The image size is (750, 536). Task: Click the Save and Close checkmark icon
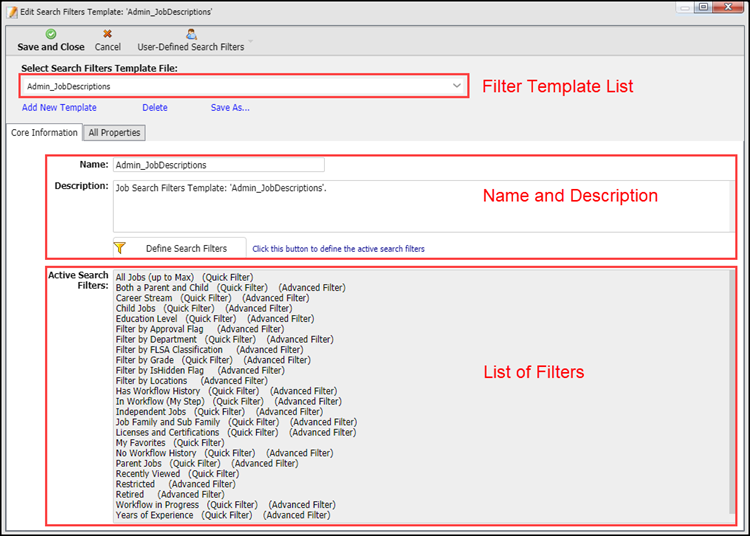tap(51, 33)
